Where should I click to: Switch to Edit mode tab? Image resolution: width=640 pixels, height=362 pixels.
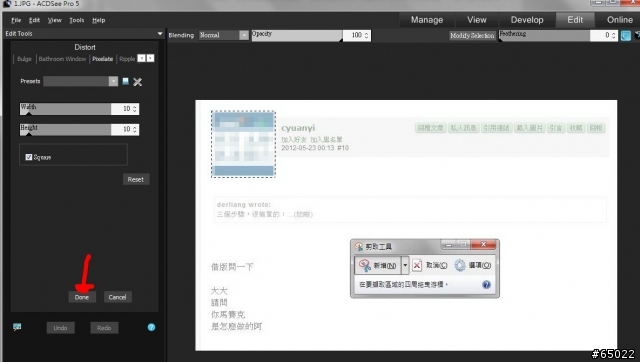(575, 20)
